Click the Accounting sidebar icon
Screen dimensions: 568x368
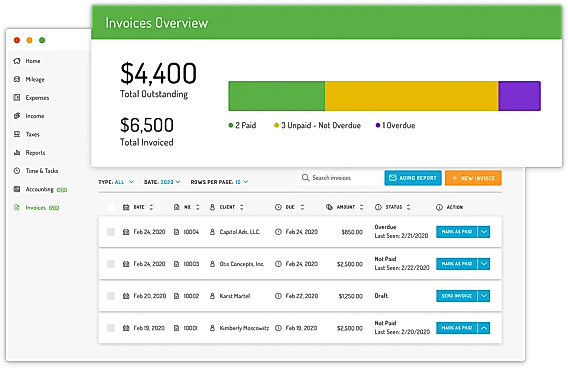pos(17,189)
